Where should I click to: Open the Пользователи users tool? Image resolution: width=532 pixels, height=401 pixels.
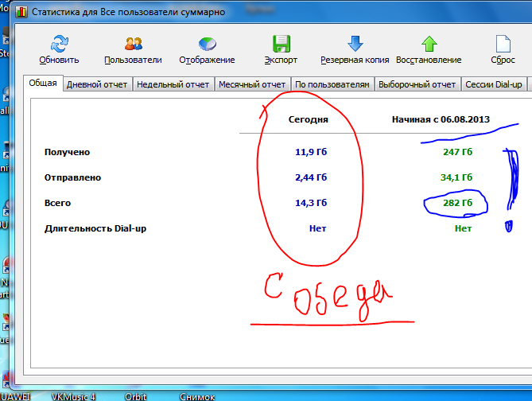click(133, 43)
